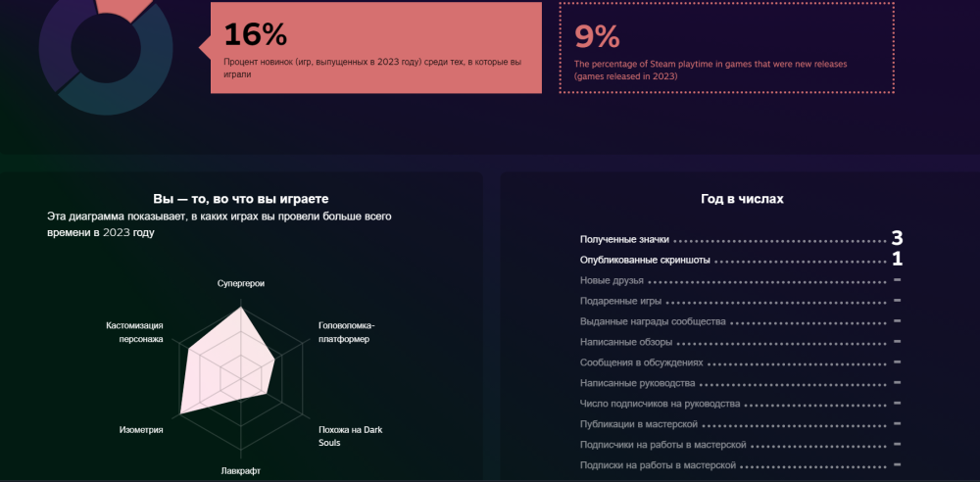Click the number 3 next to badges earned
980x482 pixels.
(897, 238)
